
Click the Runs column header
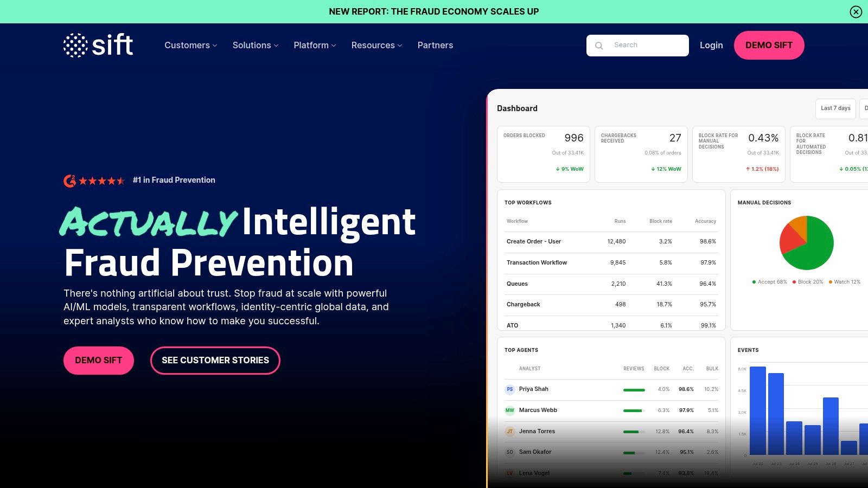[x=620, y=221]
